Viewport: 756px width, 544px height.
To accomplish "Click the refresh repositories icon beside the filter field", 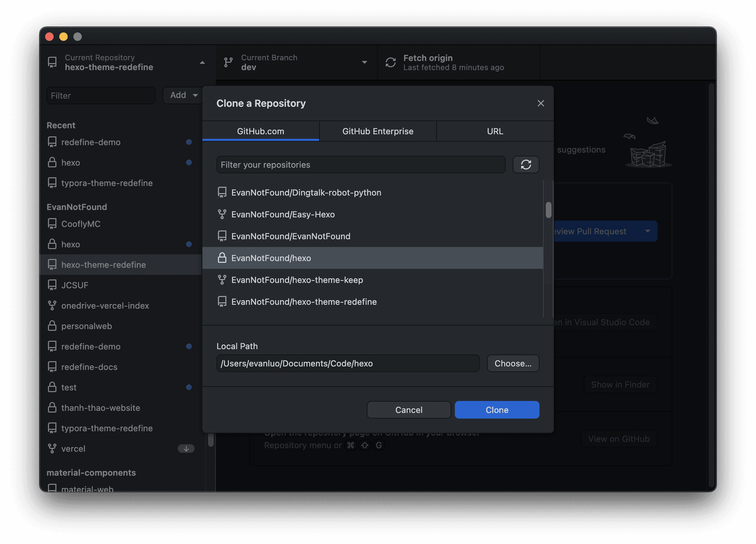I will point(526,165).
